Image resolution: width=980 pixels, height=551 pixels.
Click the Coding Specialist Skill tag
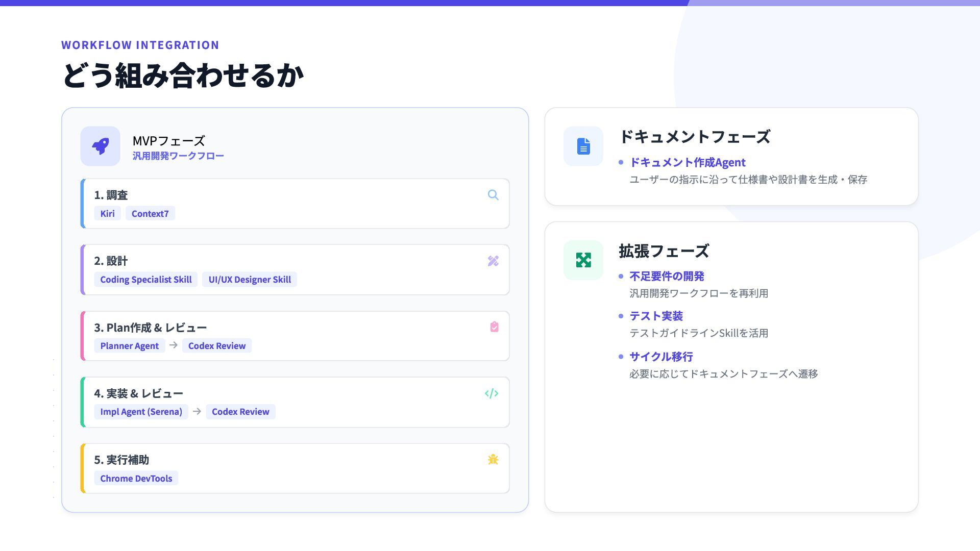point(145,280)
